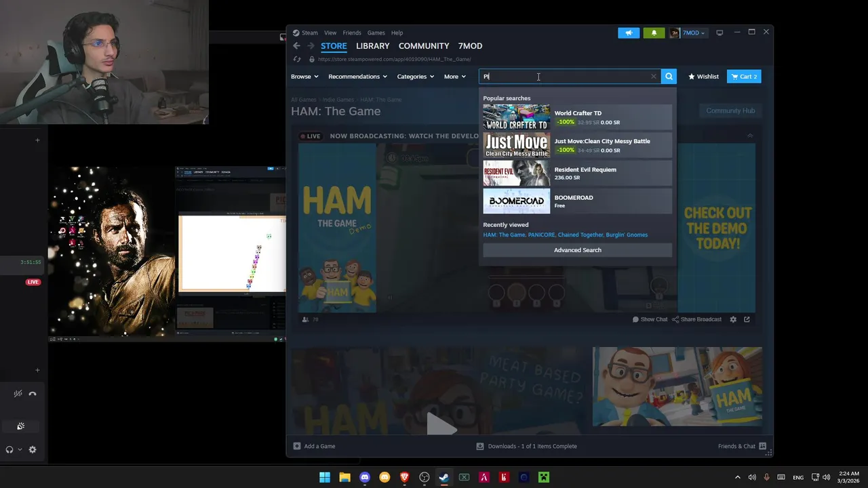Select World Crafter TD search result
868x488 pixels.
click(x=578, y=117)
